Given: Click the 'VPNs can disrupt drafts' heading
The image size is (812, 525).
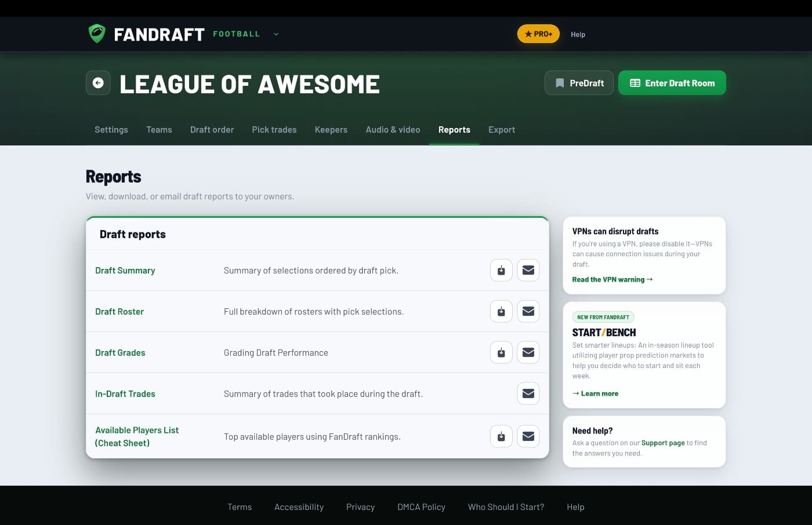Looking at the screenshot, I should [615, 231].
